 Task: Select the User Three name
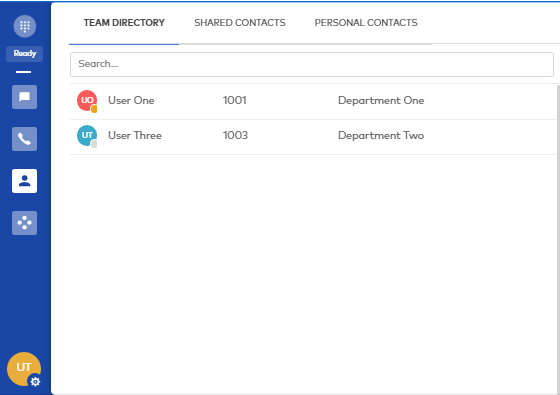pyautogui.click(x=135, y=135)
